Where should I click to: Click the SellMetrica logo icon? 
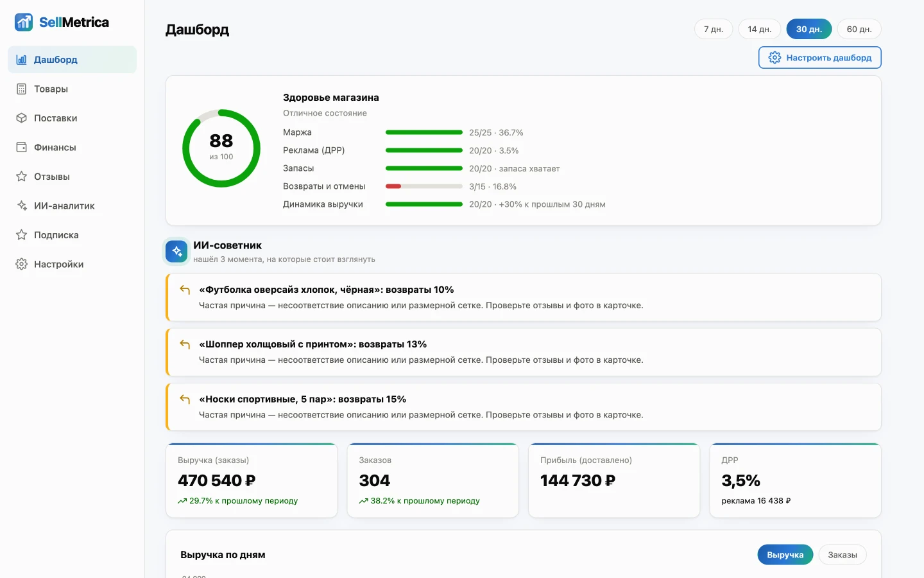[x=24, y=22]
